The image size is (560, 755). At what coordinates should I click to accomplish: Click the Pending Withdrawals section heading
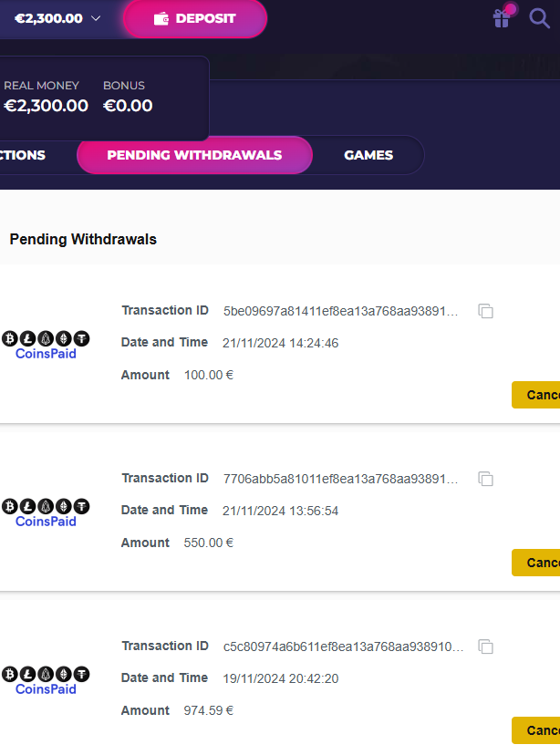83,240
